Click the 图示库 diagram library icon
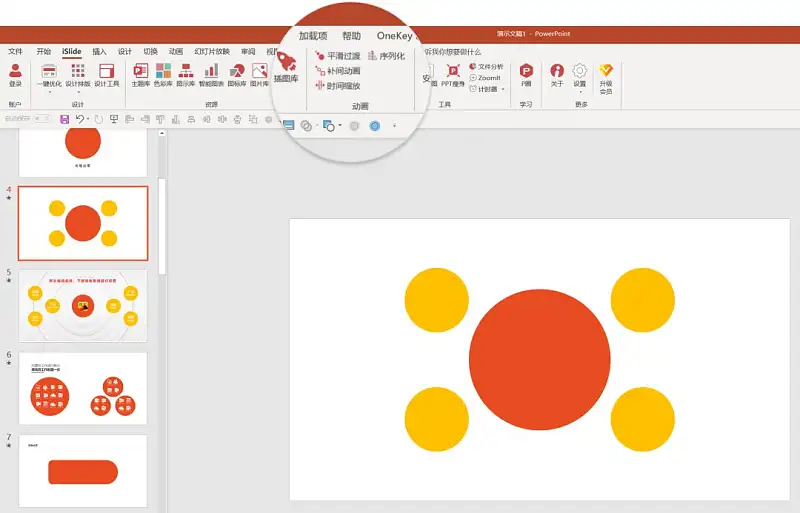This screenshot has width=800, height=513. coord(186,75)
